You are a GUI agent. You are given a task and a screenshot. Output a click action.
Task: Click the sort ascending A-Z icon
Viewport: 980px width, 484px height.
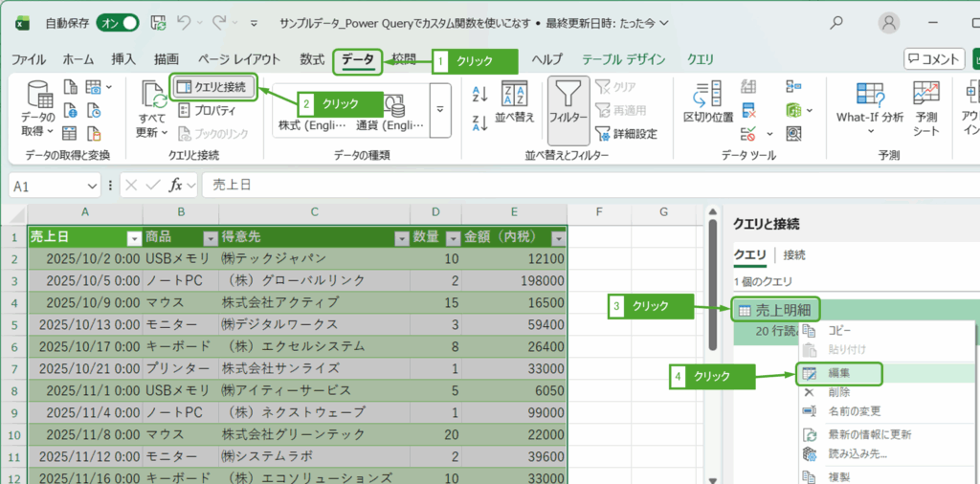click(480, 93)
